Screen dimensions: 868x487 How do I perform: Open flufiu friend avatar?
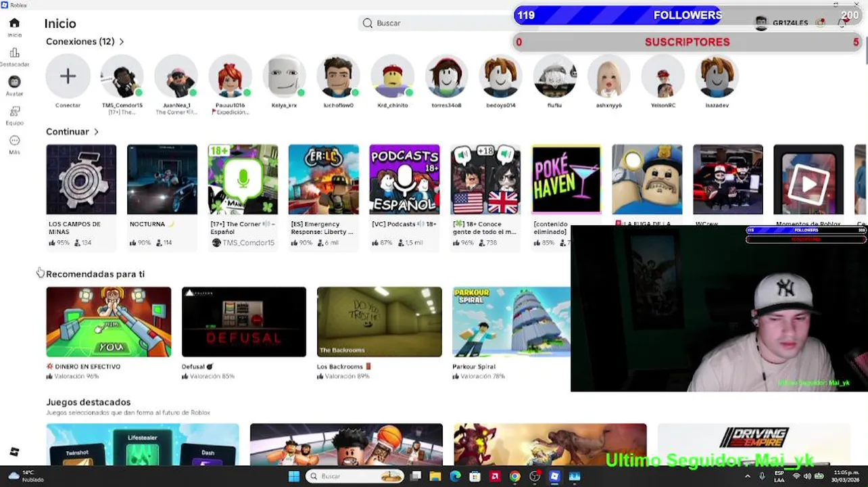tap(554, 76)
